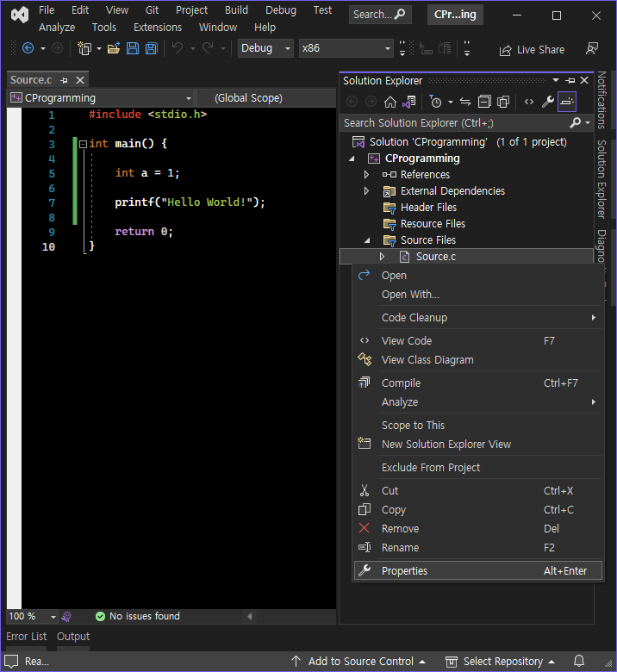Open the Global Scope dropdown
This screenshot has width=617, height=672.
tap(265, 98)
